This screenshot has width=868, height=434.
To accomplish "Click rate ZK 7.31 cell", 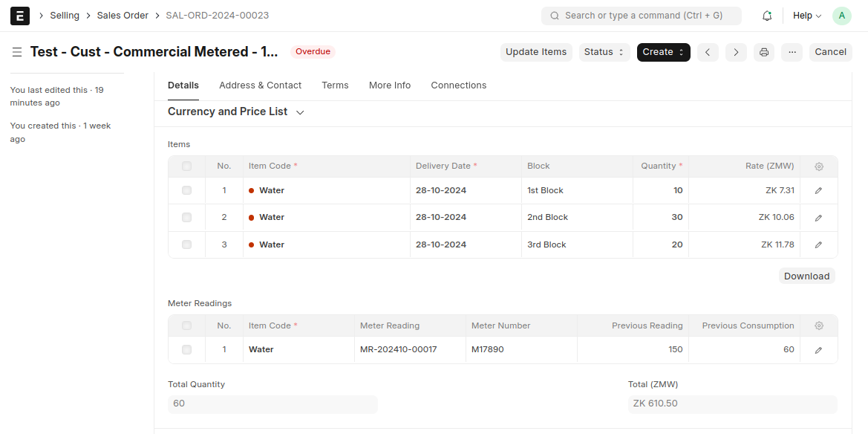I will pos(744,191).
